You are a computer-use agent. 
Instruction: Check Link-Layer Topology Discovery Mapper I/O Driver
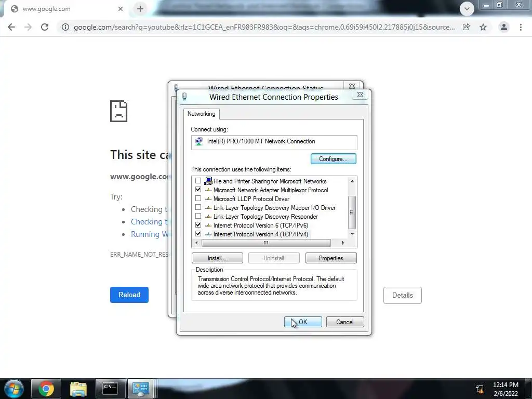(198, 207)
